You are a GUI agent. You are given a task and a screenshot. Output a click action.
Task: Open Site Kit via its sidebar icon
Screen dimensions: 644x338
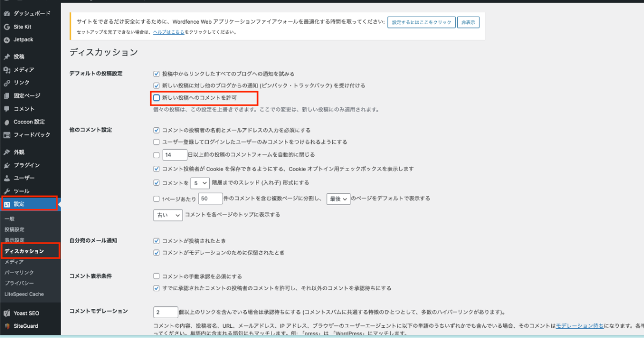pos(7,27)
